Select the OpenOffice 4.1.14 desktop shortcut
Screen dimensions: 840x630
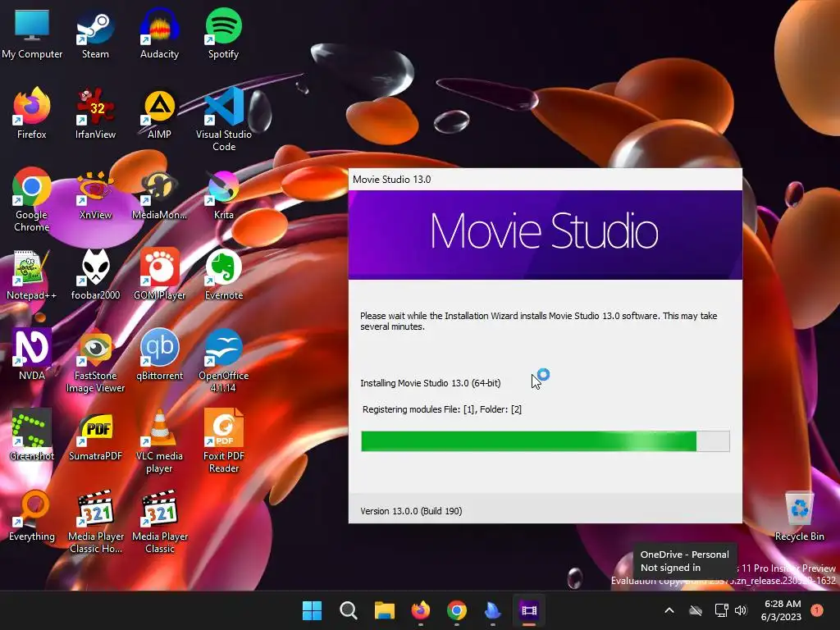[223, 361]
